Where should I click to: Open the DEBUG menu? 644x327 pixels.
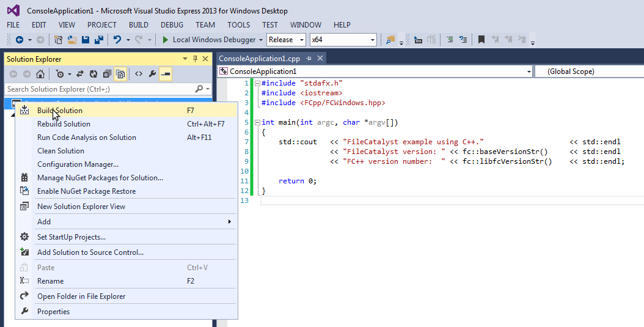(x=172, y=25)
